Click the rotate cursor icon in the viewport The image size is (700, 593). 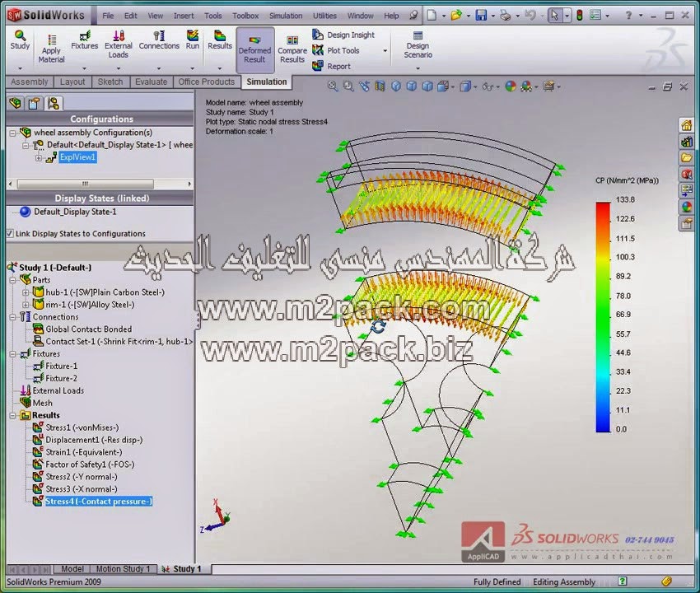(378, 327)
